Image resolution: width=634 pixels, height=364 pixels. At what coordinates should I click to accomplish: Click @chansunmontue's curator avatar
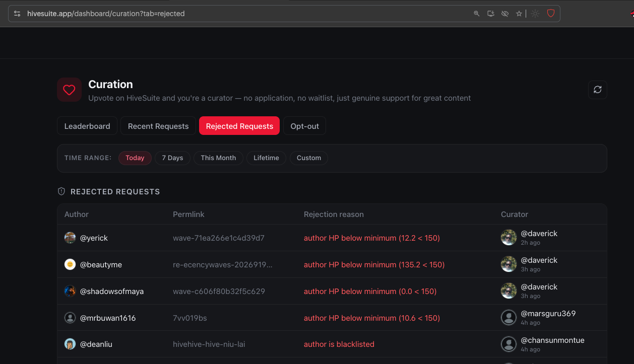click(509, 344)
